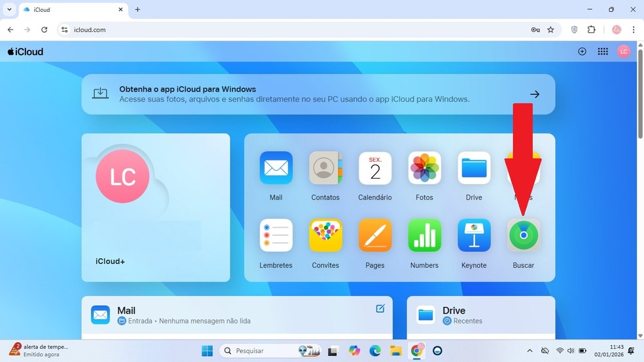The height and width of the screenshot is (362, 644).
Task: Click the Chrome taskbar icon
Action: pyautogui.click(x=416, y=350)
